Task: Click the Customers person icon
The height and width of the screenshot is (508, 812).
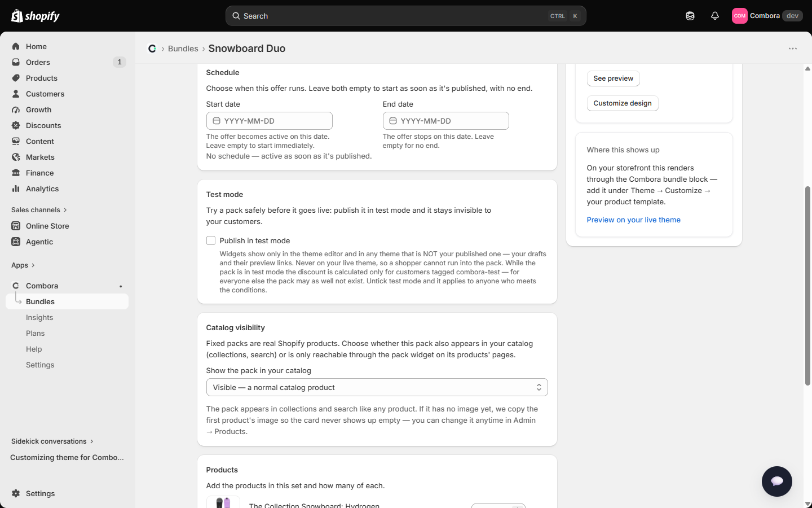Action: pos(16,94)
